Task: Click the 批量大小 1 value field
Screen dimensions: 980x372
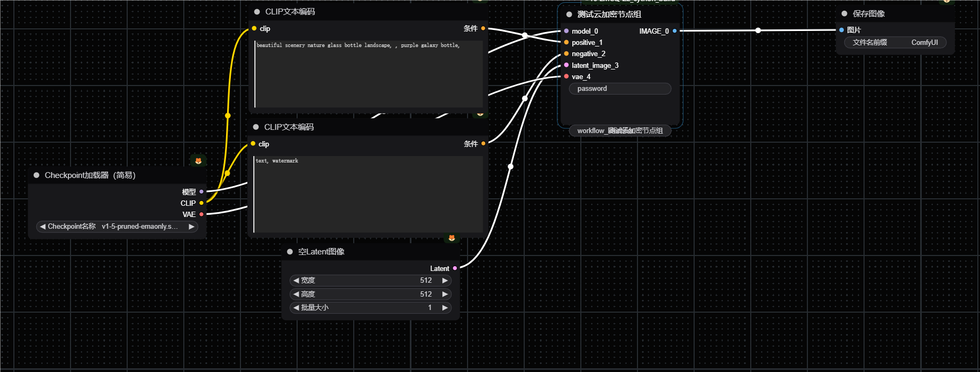Action: (370, 308)
